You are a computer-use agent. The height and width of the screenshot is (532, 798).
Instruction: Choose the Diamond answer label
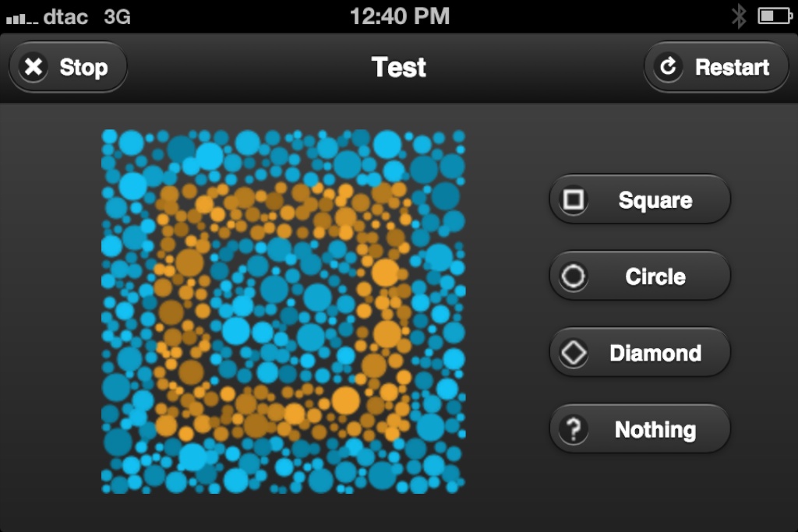click(655, 353)
